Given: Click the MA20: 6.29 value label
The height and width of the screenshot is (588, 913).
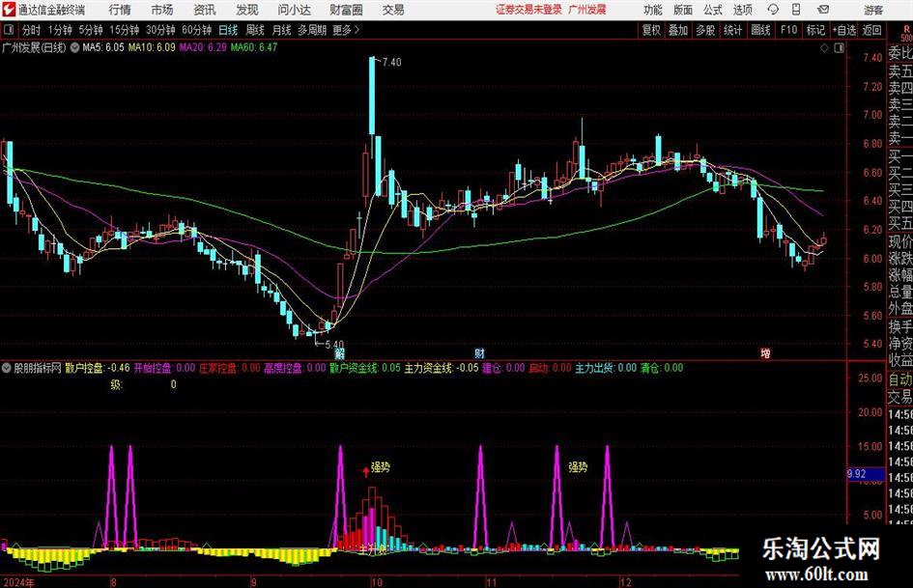Looking at the screenshot, I should (203, 47).
